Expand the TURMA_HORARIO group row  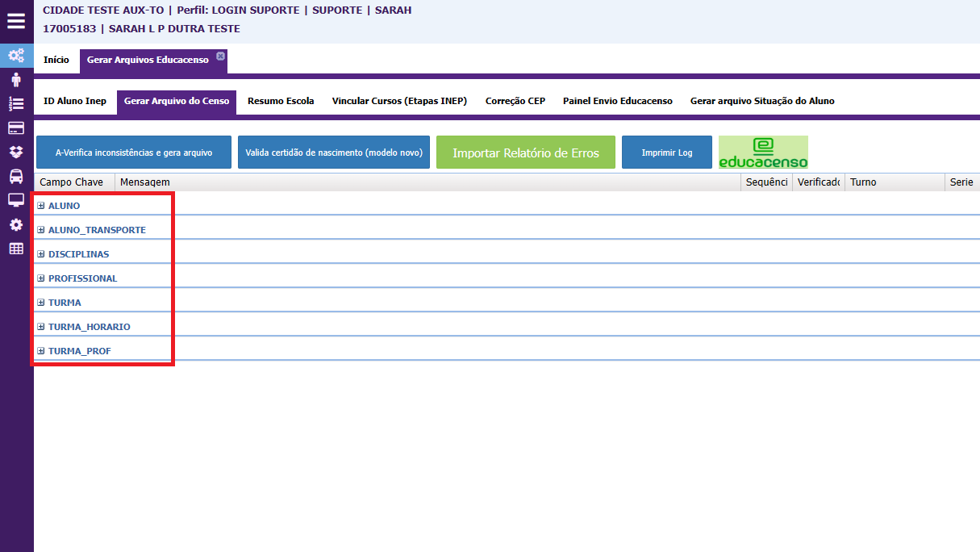pyautogui.click(x=41, y=327)
